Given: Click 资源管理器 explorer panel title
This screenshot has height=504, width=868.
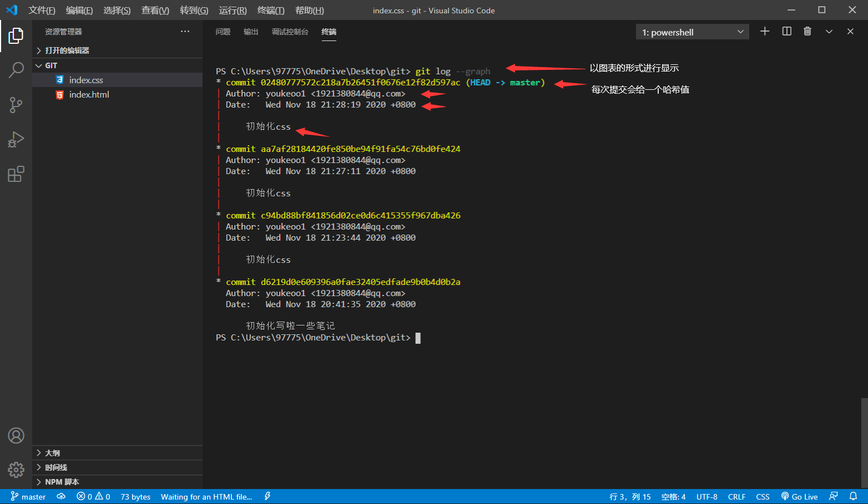Looking at the screenshot, I should pyautogui.click(x=63, y=32).
